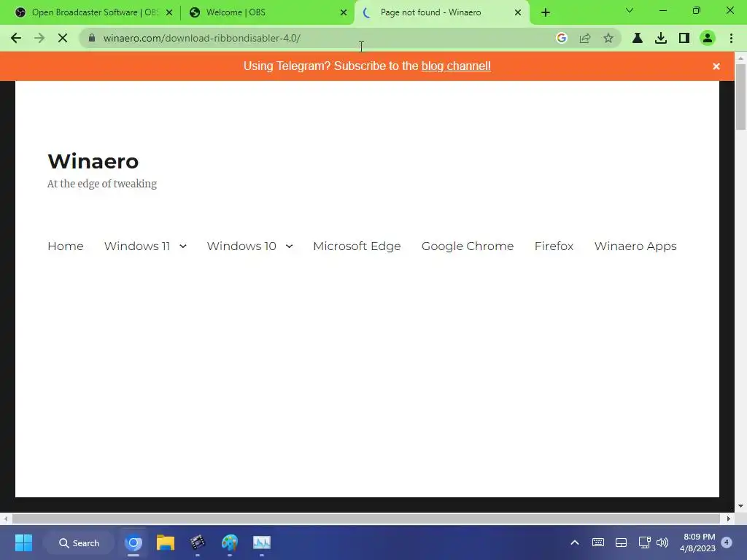Open the tab search dropdown
This screenshot has height=560, width=747.
[630, 10]
